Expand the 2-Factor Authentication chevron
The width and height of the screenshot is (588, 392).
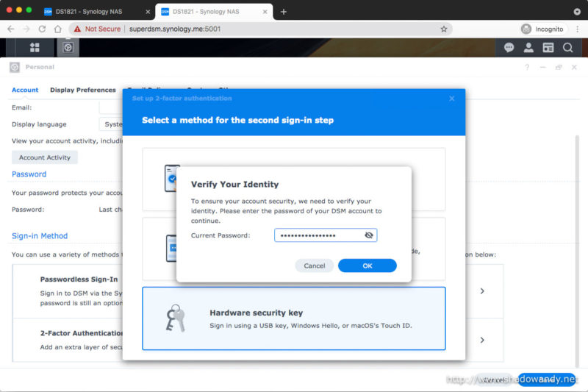482,340
